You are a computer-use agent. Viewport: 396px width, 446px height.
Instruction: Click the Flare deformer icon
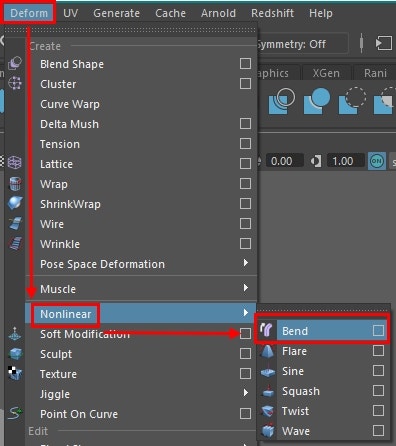pos(268,351)
